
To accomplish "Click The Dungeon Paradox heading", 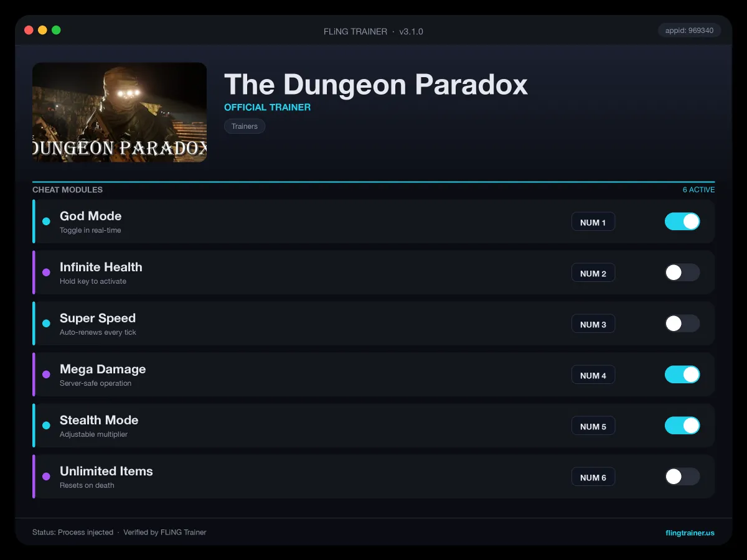I will [x=376, y=84].
